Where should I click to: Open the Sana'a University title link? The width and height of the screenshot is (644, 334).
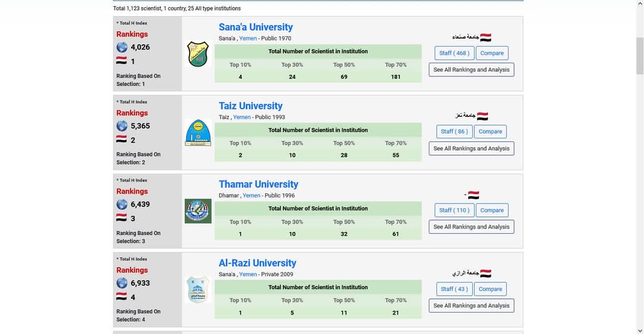[x=255, y=27]
